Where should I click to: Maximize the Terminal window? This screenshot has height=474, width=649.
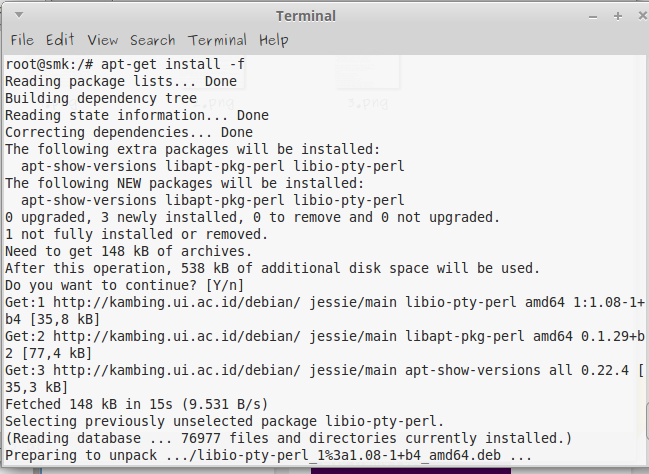pos(617,16)
